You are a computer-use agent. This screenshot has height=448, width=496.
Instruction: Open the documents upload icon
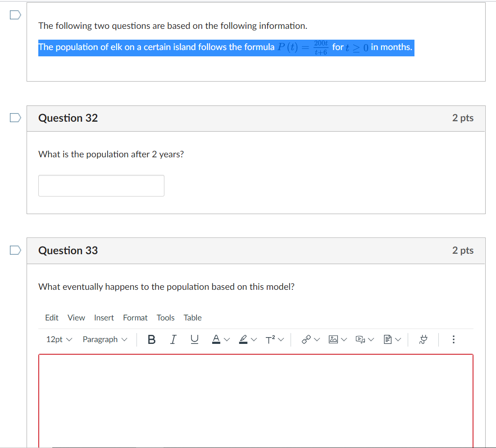[x=388, y=339]
